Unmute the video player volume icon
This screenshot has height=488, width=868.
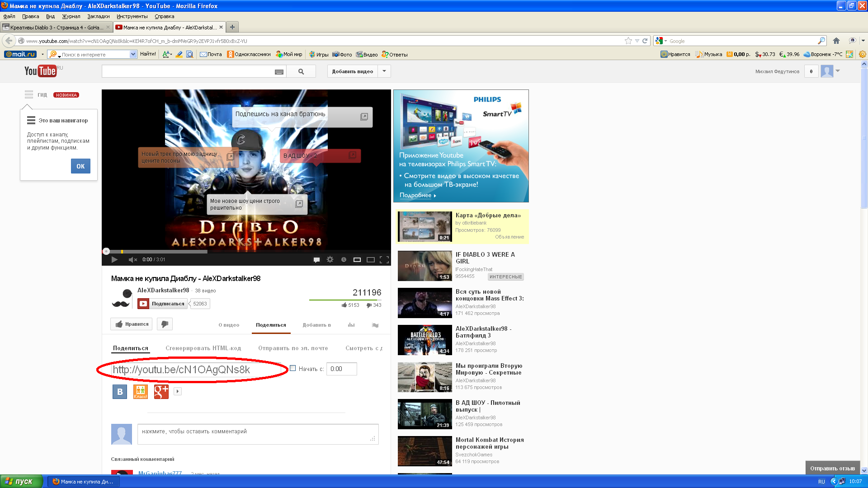132,259
